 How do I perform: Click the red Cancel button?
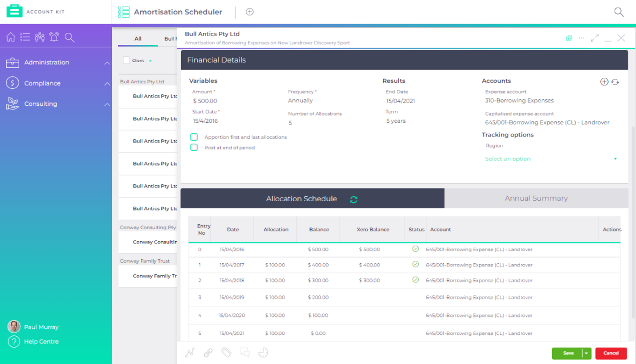tap(611, 354)
